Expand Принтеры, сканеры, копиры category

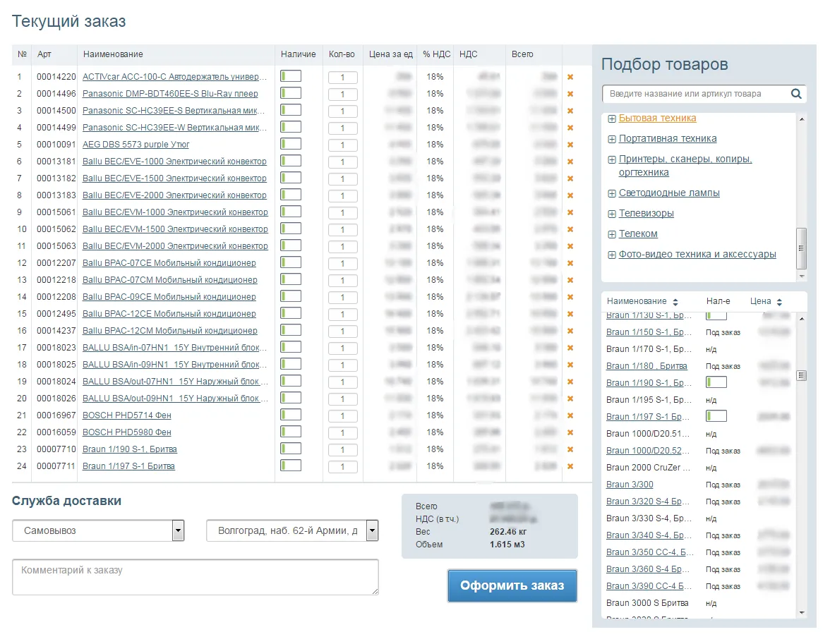pos(611,160)
